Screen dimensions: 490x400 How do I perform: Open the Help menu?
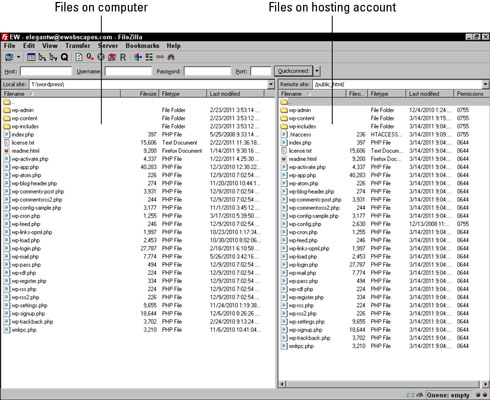(x=173, y=46)
